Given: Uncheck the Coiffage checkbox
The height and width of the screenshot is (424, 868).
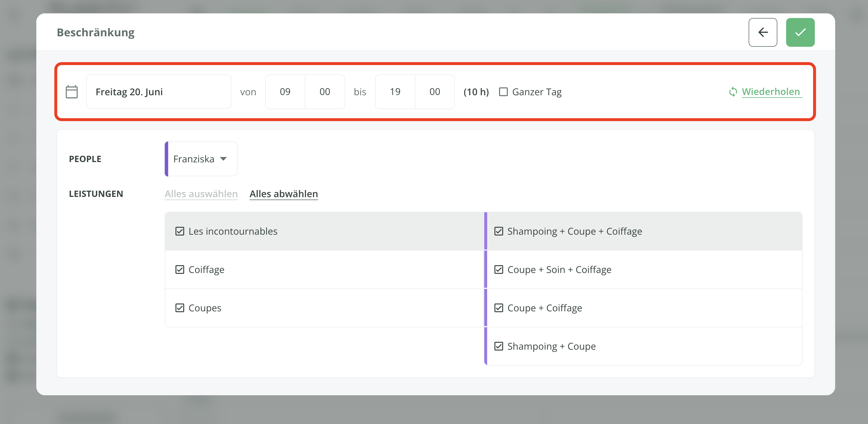Looking at the screenshot, I should 180,270.
